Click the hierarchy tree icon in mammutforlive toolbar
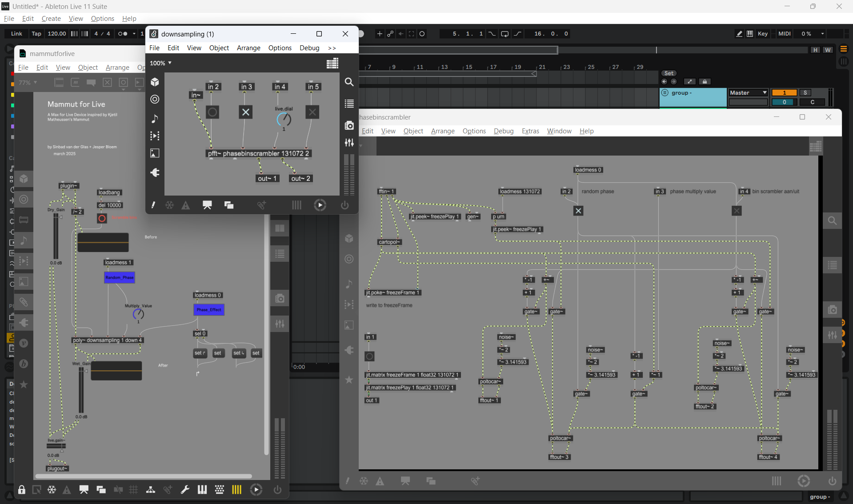 coord(151,490)
